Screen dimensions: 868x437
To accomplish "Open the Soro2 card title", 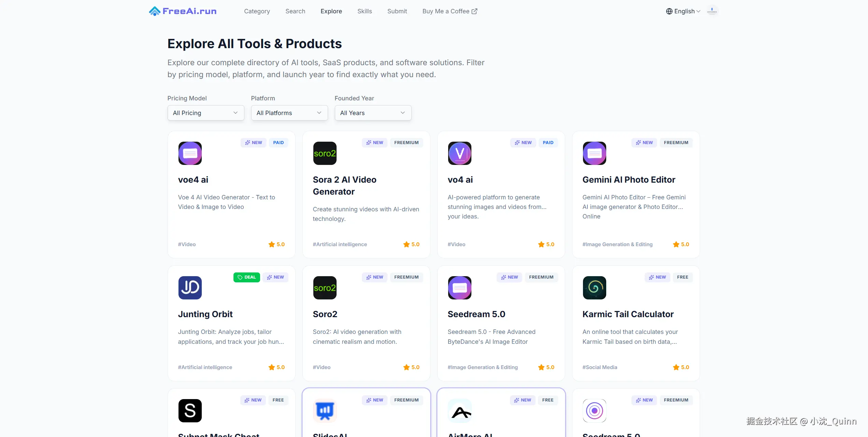I will tap(325, 314).
